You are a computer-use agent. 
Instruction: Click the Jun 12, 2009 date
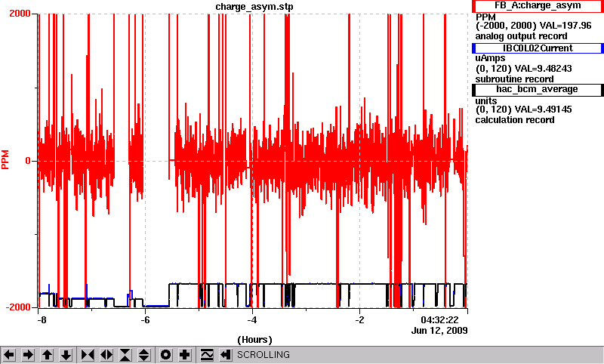(x=439, y=331)
